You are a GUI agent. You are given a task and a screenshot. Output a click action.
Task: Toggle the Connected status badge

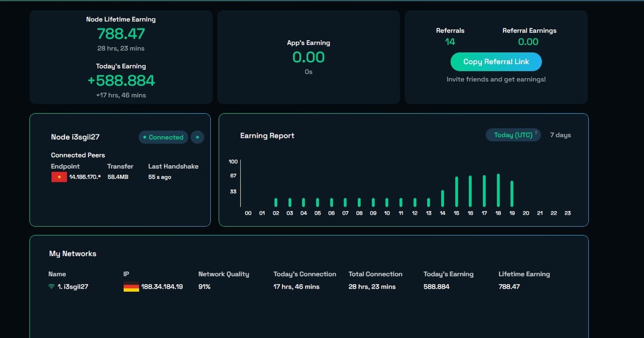164,137
